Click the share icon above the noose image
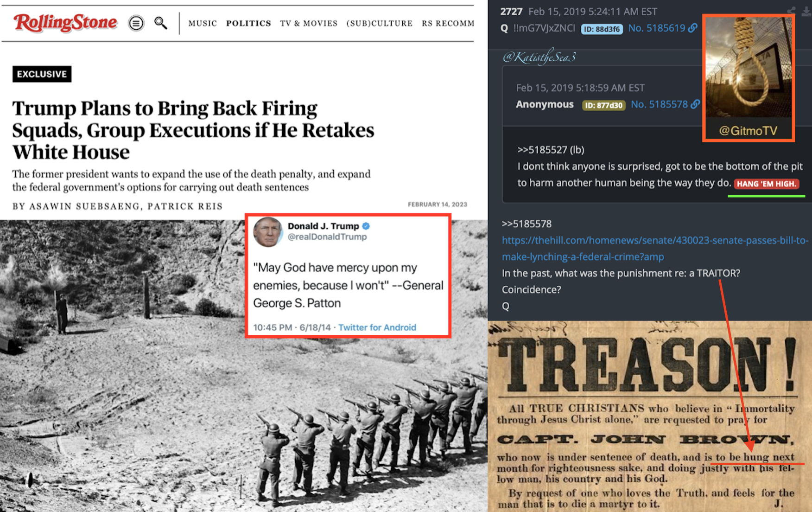 pos(791,11)
